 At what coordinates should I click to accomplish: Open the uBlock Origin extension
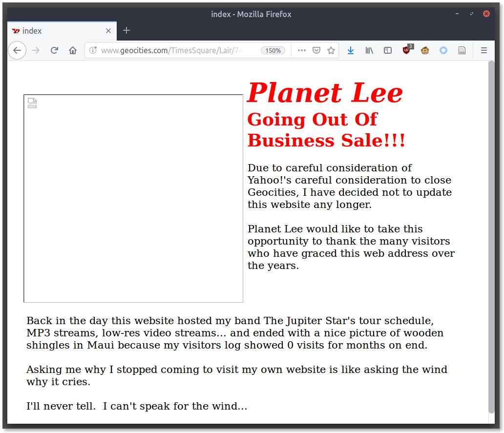tap(406, 50)
